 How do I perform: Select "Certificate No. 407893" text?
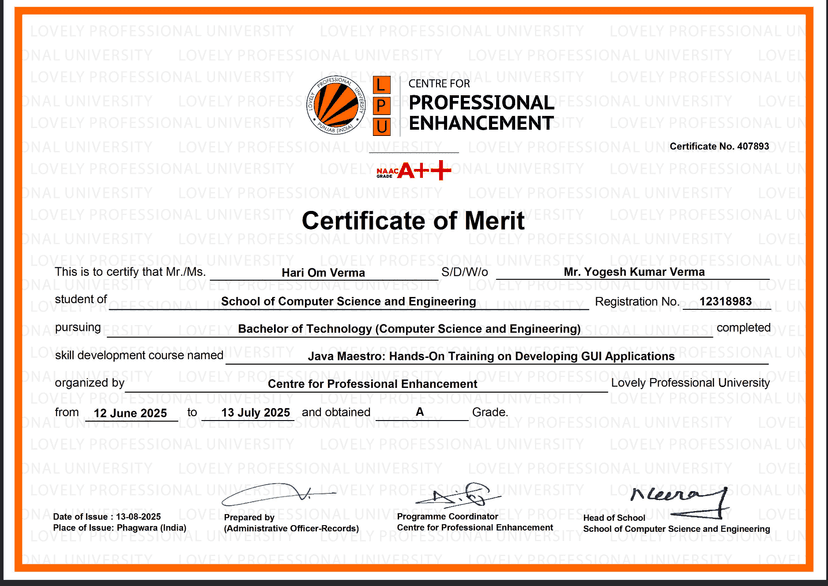(x=719, y=146)
